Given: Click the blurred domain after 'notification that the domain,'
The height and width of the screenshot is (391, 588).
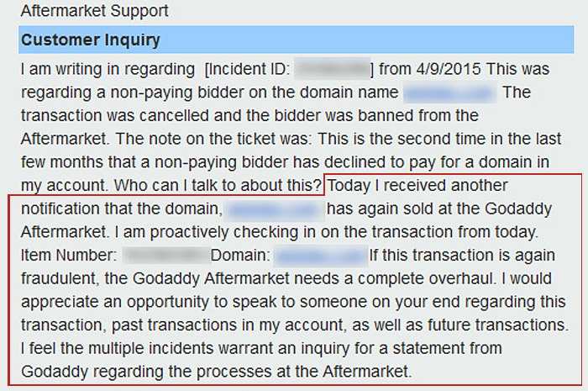Looking at the screenshot, I should [275, 209].
